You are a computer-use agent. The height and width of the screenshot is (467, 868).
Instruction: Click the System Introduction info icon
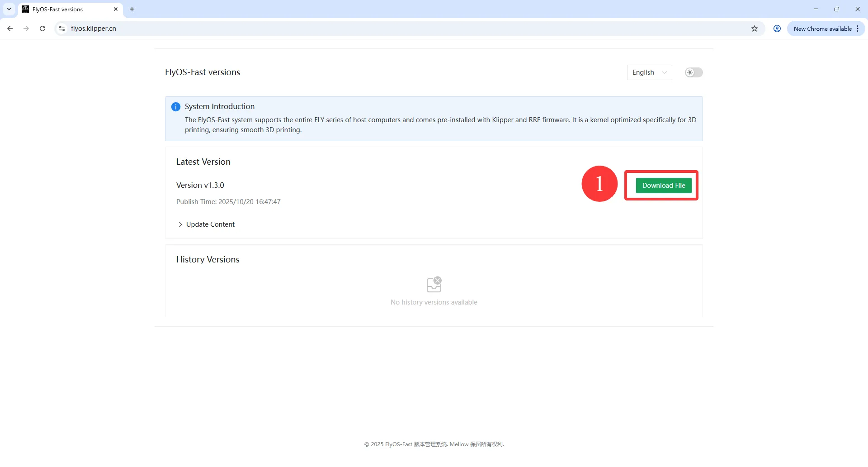(176, 107)
